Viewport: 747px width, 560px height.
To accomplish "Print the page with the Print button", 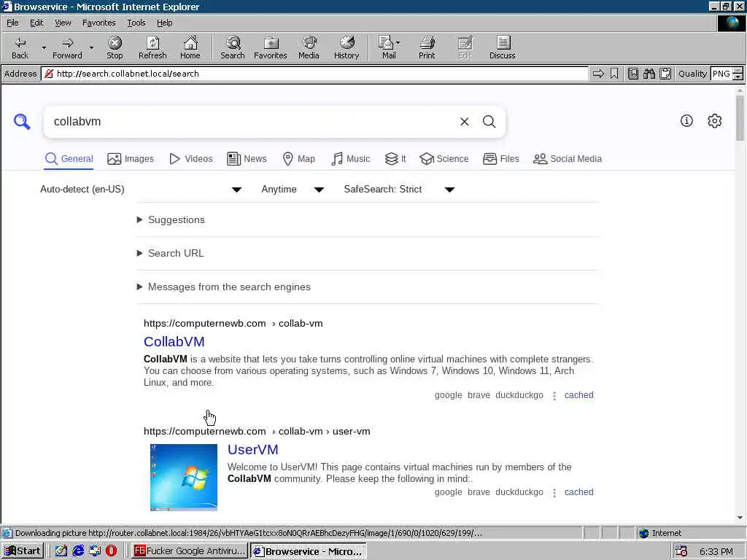I will [427, 47].
